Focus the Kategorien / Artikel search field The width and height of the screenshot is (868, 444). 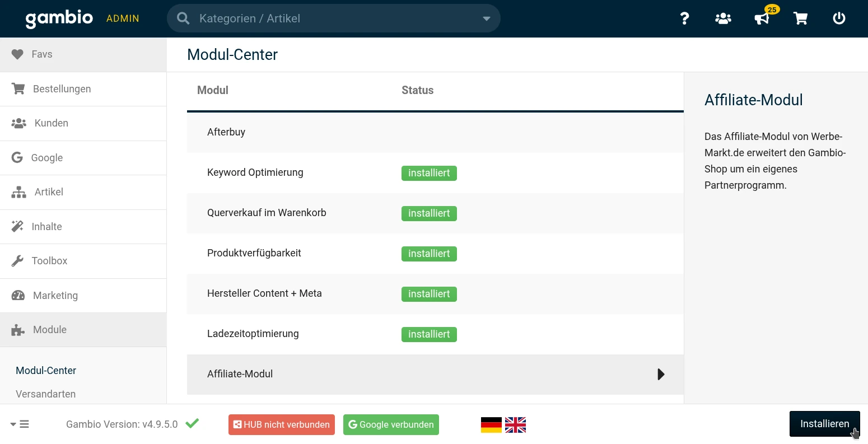(333, 18)
